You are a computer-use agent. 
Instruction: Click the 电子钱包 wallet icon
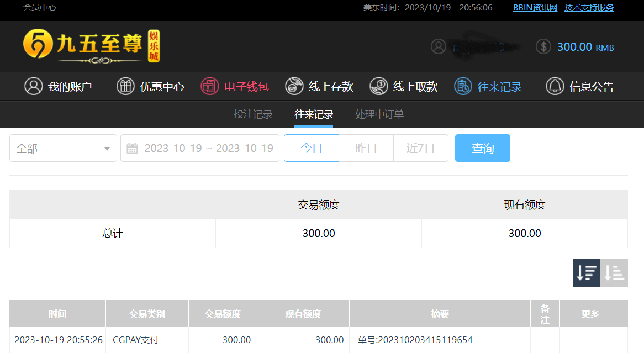pos(210,86)
